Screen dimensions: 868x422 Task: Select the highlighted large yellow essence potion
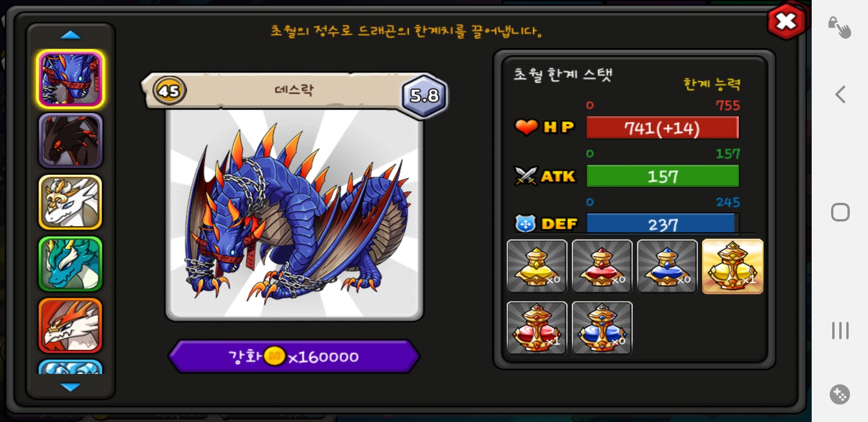[733, 266]
